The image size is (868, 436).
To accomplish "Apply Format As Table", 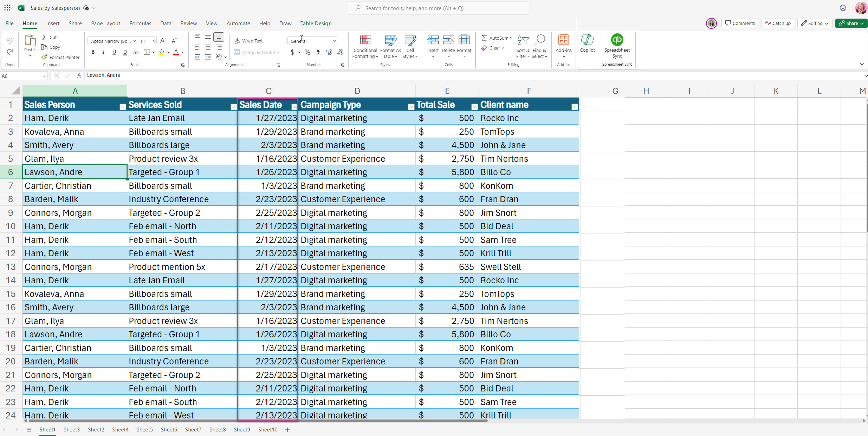I will click(x=390, y=47).
